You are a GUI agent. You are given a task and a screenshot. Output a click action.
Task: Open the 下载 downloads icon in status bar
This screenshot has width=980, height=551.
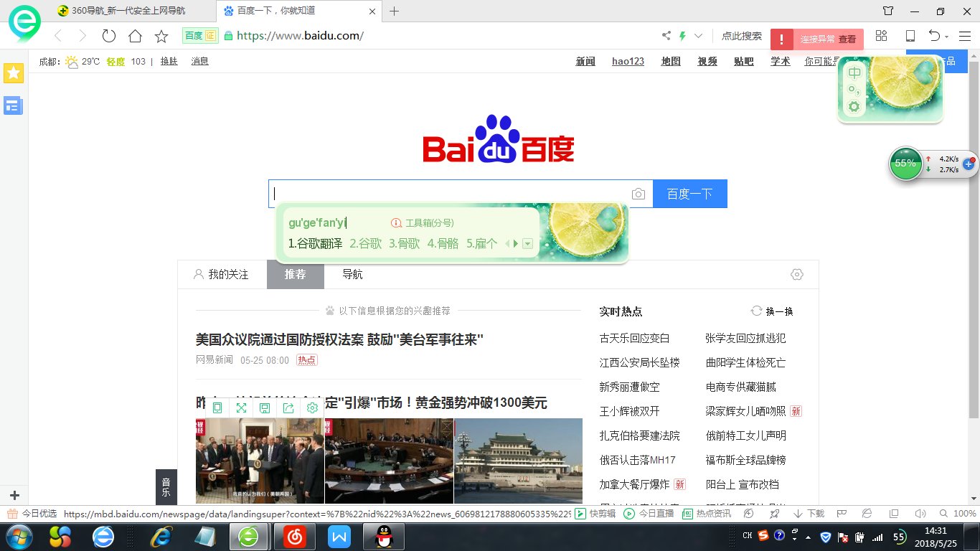tap(809, 514)
